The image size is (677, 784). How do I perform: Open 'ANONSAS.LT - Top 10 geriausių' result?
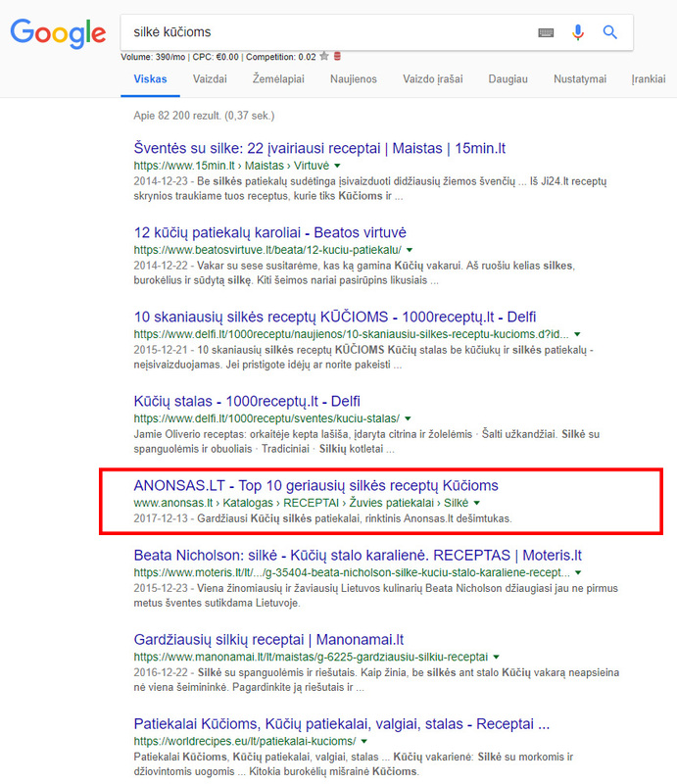[316, 485]
